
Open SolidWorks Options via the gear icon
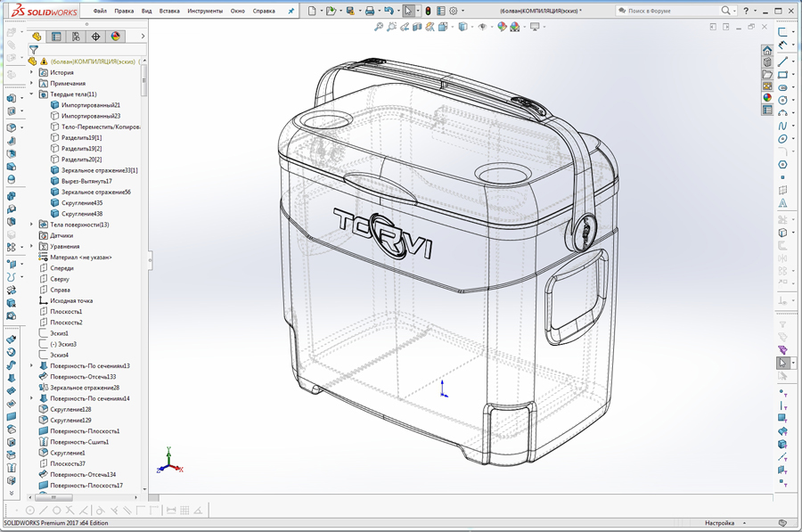[453, 11]
